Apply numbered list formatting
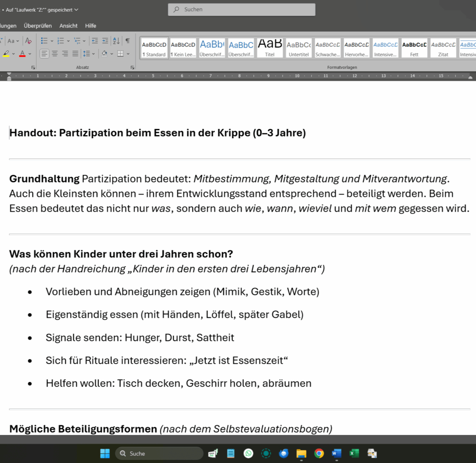The height and width of the screenshot is (463, 476). tap(61, 40)
